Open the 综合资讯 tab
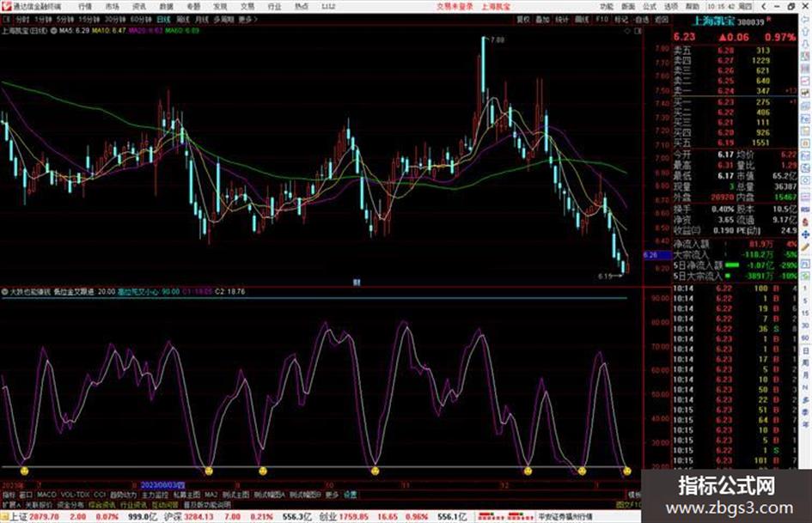This screenshot has width=812, height=523. coord(101,504)
